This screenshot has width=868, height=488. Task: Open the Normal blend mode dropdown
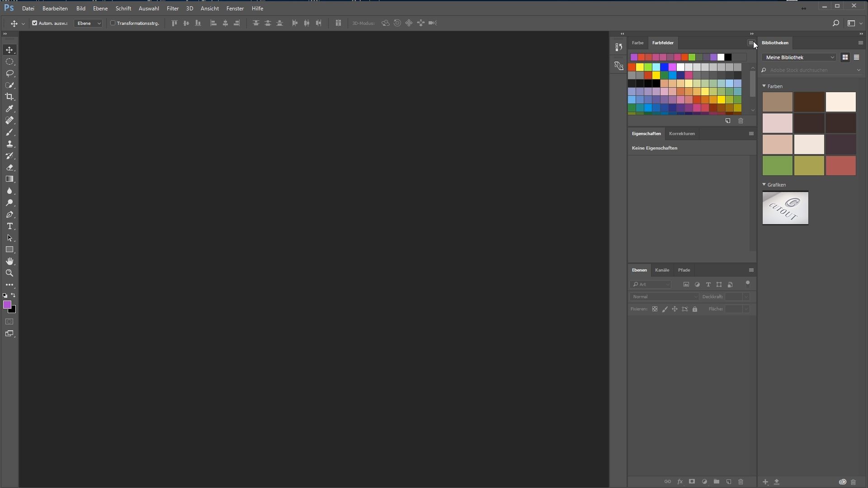coord(664,297)
